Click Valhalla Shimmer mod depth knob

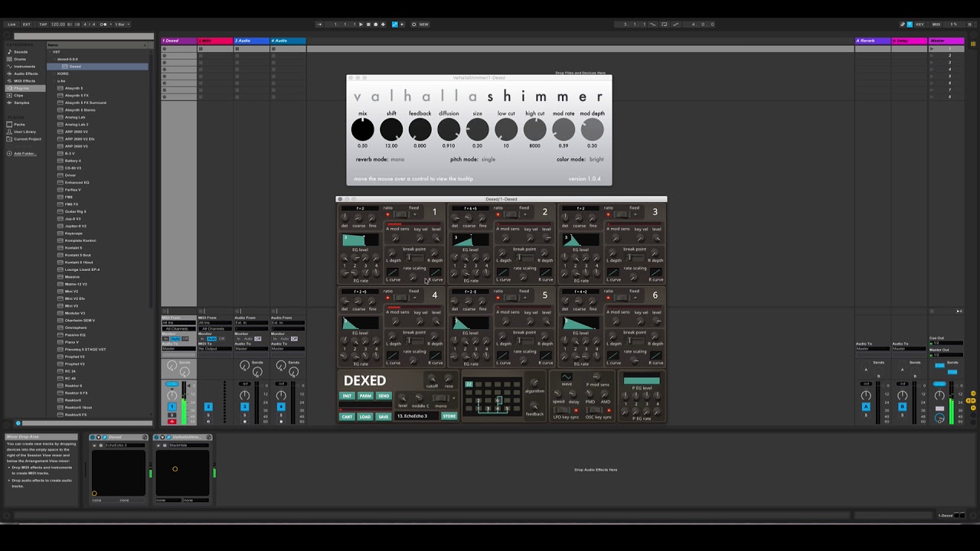click(x=592, y=129)
